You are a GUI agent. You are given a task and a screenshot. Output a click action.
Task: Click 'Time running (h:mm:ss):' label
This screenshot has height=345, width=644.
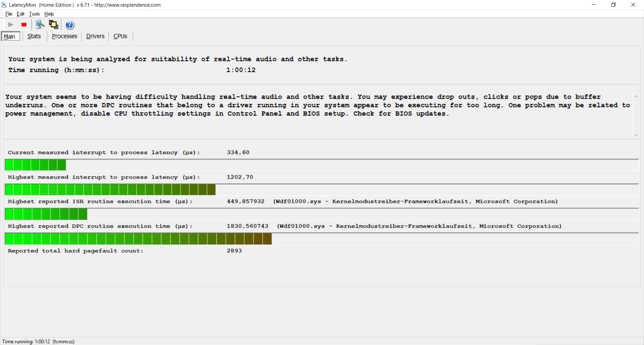tap(56, 70)
